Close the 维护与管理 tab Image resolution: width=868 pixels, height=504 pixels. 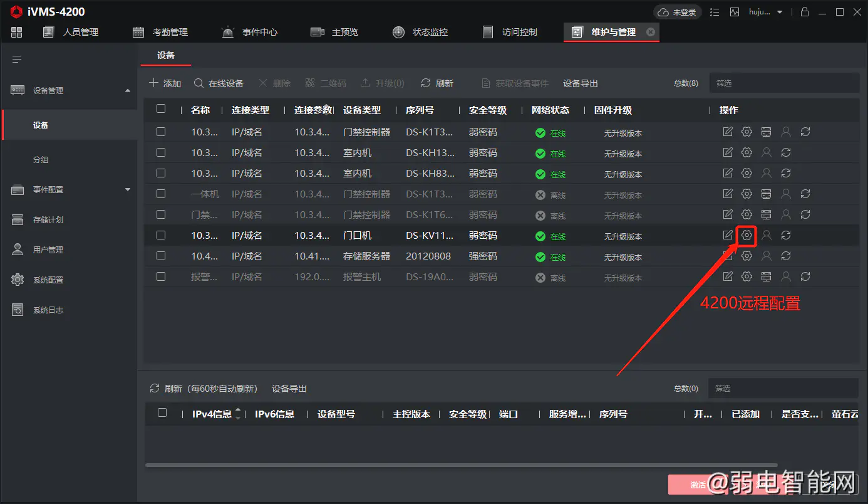click(x=651, y=32)
